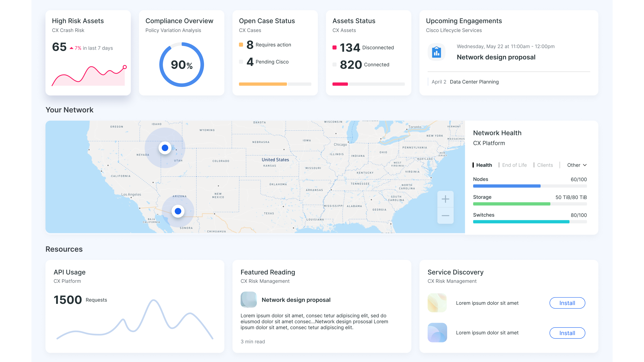Screen dimensions: 644x362
Task: Click the blue clipboard chart engagement icon
Action: click(x=436, y=52)
